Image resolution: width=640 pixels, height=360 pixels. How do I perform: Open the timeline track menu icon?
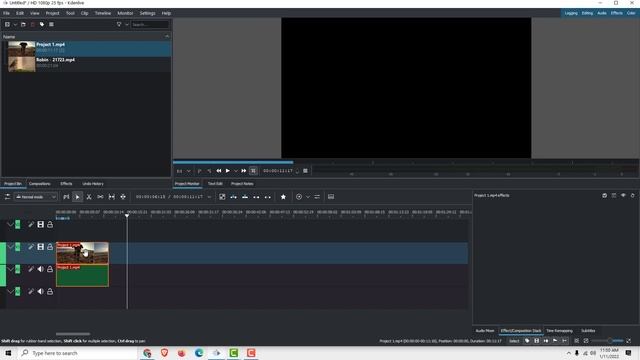[66, 197]
